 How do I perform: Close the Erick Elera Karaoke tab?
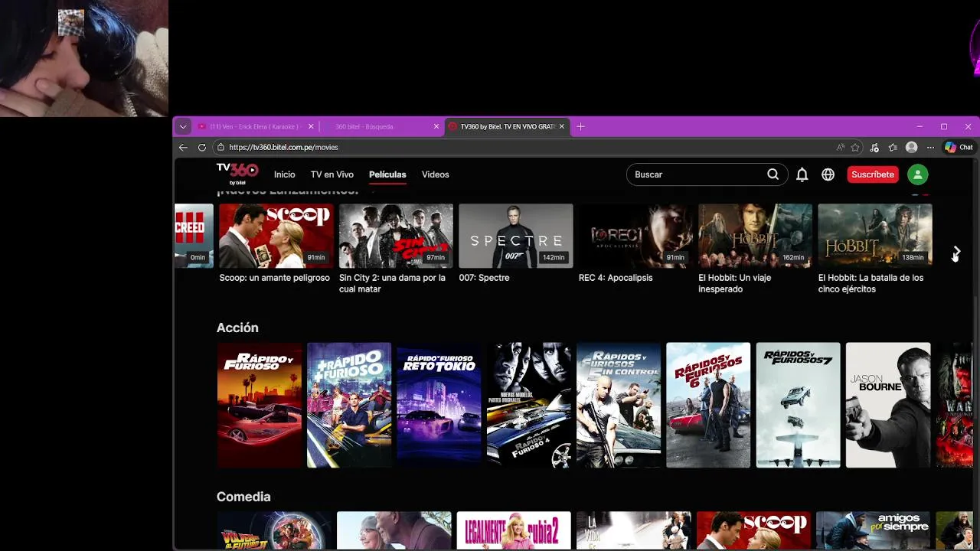[x=311, y=126]
